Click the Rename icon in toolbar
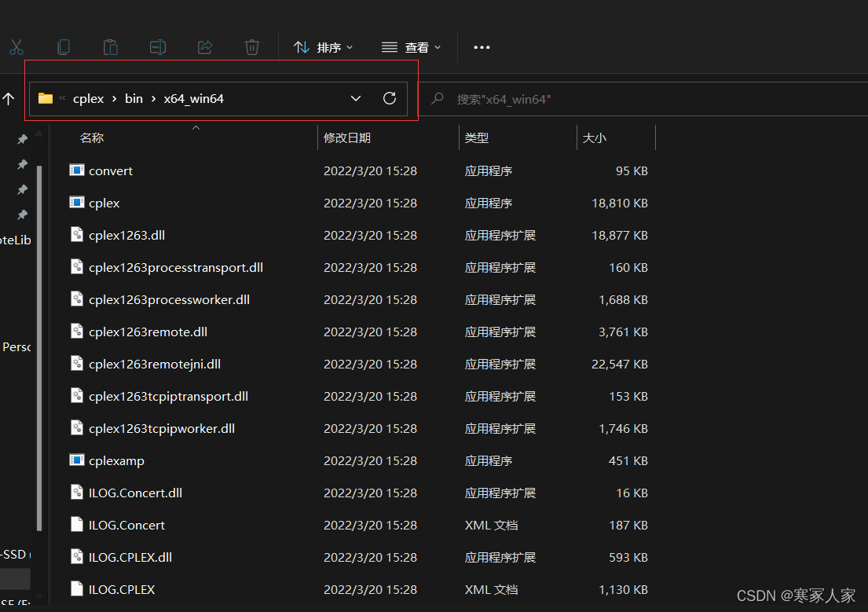Screen dimensions: 868x612 tap(158, 47)
